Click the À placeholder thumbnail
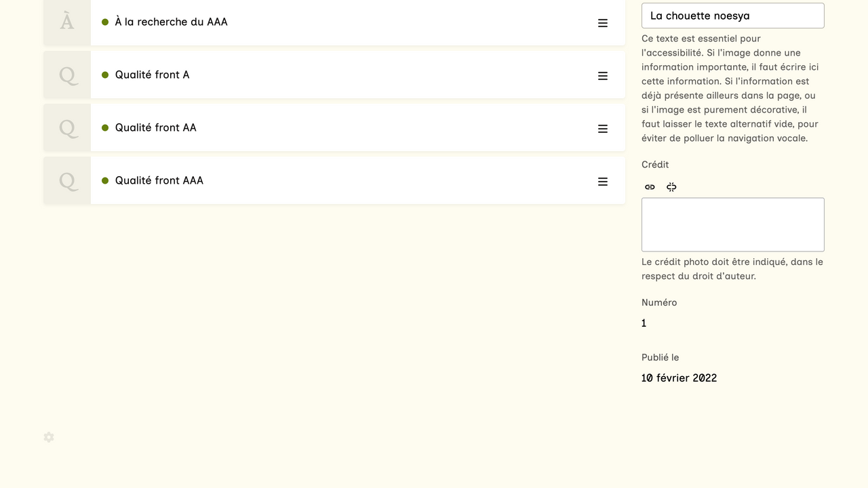 67,22
